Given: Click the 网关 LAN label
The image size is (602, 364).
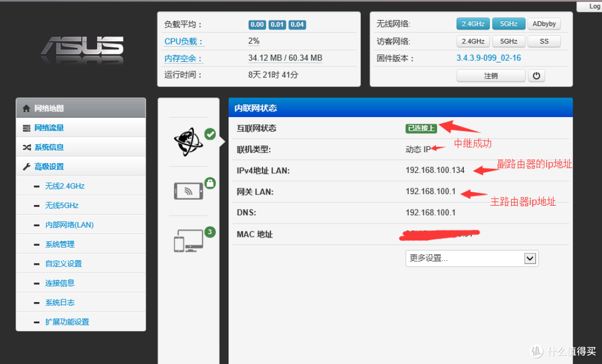Looking at the screenshot, I should point(255,192).
